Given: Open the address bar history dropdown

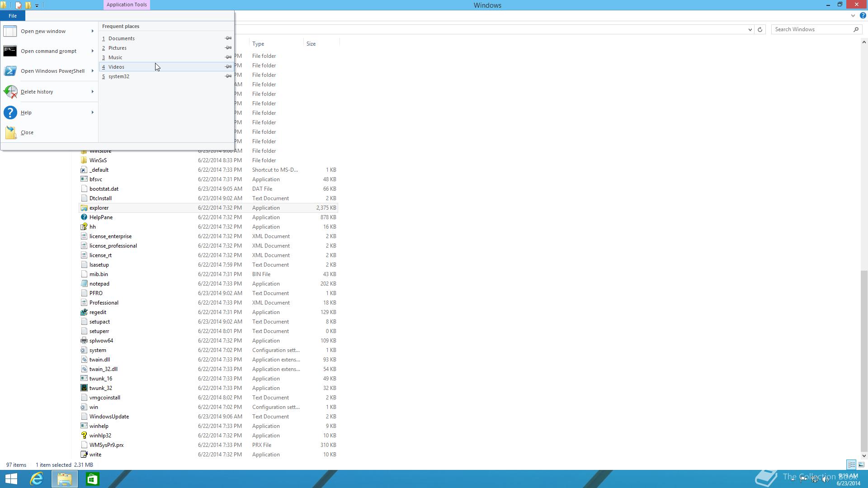Looking at the screenshot, I should coord(750,30).
